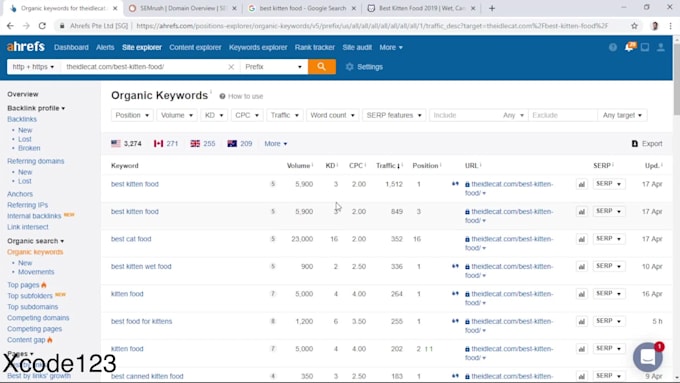Image resolution: width=680 pixels, height=383 pixels.
Task: Open the KD filter dropdown
Action: [x=214, y=115]
